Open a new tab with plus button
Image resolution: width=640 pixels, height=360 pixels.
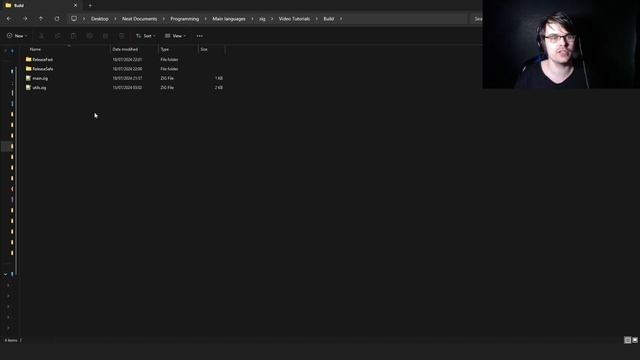tap(90, 5)
